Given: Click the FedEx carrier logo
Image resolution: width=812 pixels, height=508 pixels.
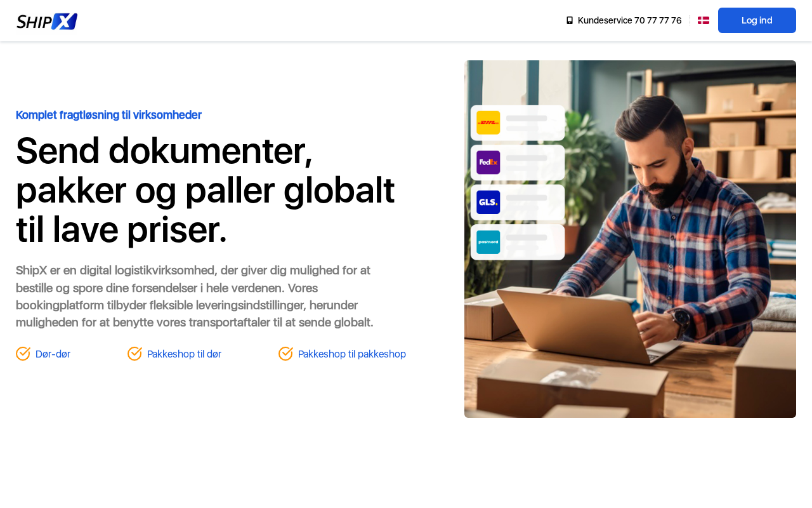Looking at the screenshot, I should click(488, 163).
